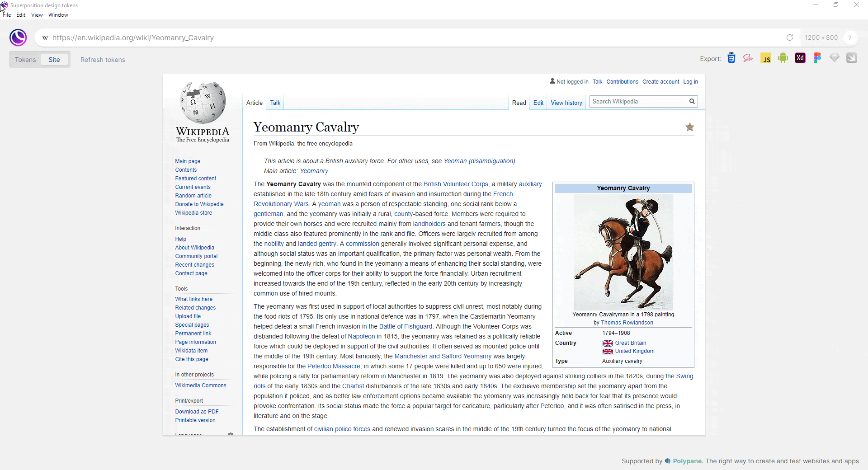Click the Cite this page link
The height and width of the screenshot is (470, 868).
(x=192, y=359)
